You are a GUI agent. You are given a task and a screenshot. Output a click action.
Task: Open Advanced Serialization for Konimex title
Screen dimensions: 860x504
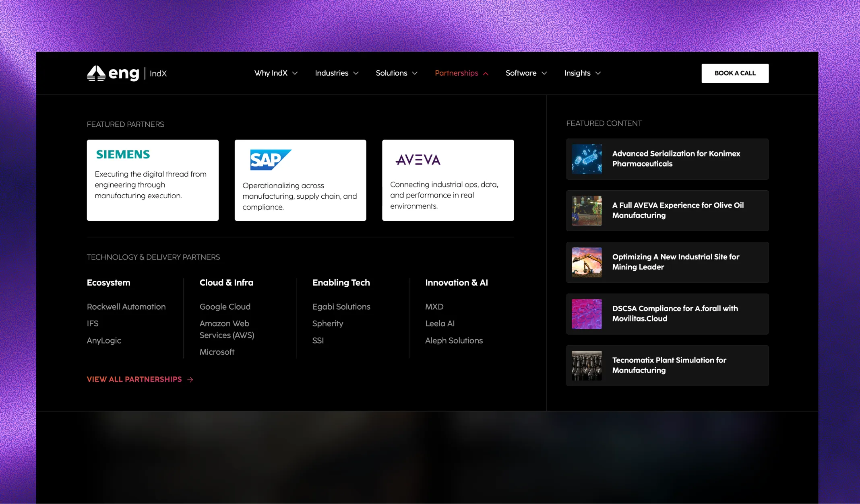click(676, 158)
